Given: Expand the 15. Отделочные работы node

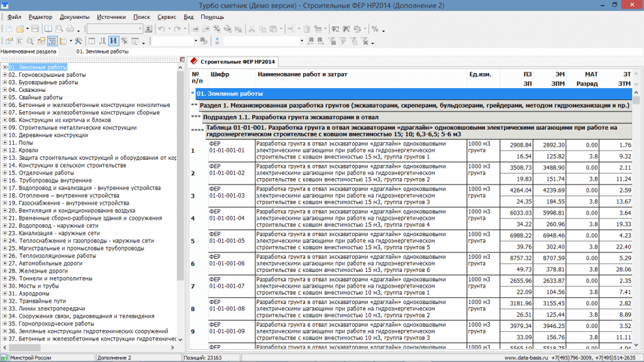Looking at the screenshot, I should coord(5,173).
